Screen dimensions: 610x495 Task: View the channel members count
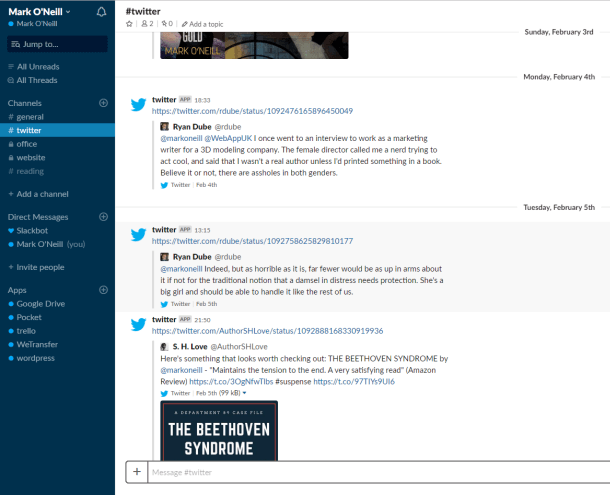pyautogui.click(x=147, y=24)
